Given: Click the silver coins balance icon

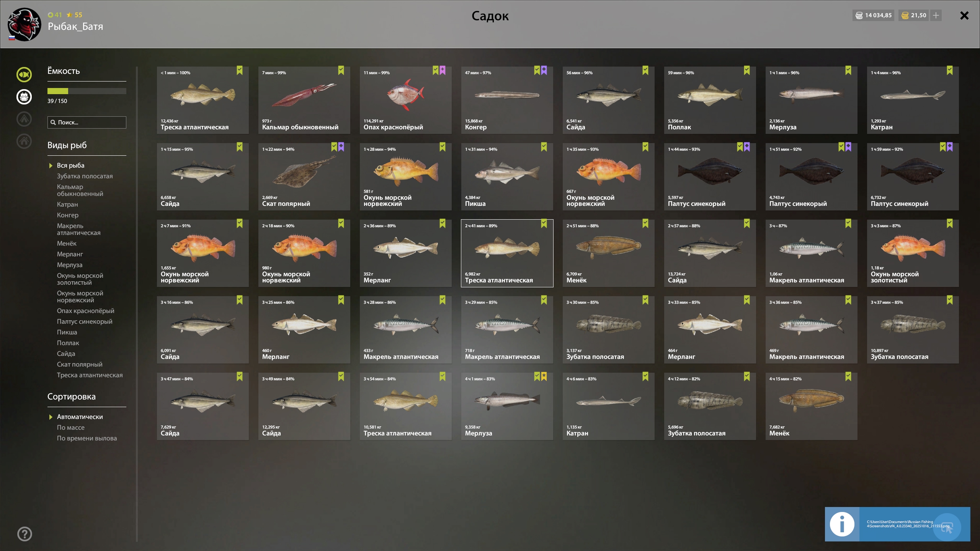Looking at the screenshot, I should point(859,15).
